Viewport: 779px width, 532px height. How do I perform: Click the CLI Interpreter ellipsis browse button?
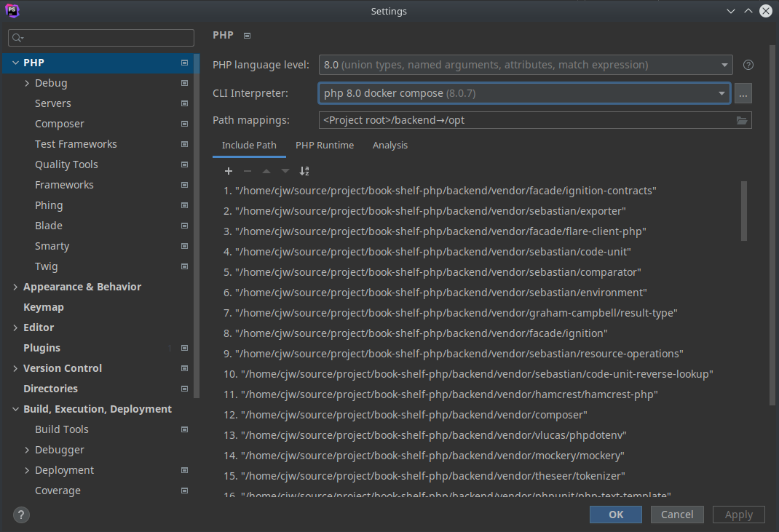click(743, 93)
